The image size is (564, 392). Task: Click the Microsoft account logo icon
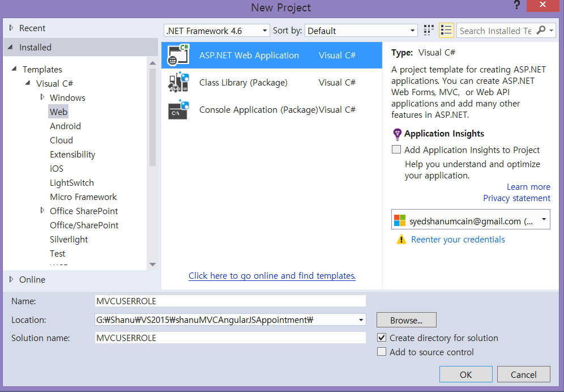[x=400, y=220]
